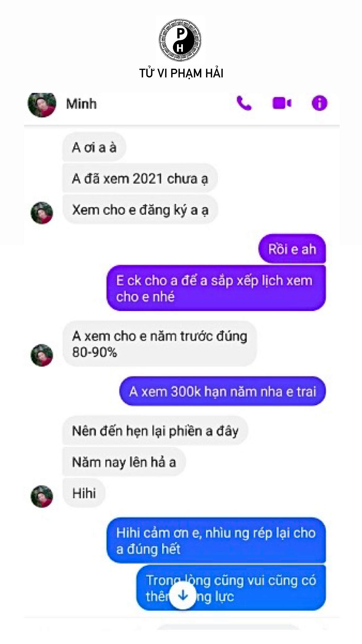Select the 'Hihi cảm ơn e' reply bubble

click(x=216, y=541)
